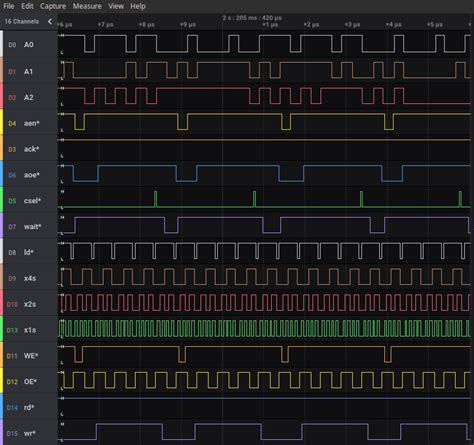Viewport: 474px width, 445px height.
Task: Collapse the channels sidebar with the arrow
Action: tap(50, 22)
